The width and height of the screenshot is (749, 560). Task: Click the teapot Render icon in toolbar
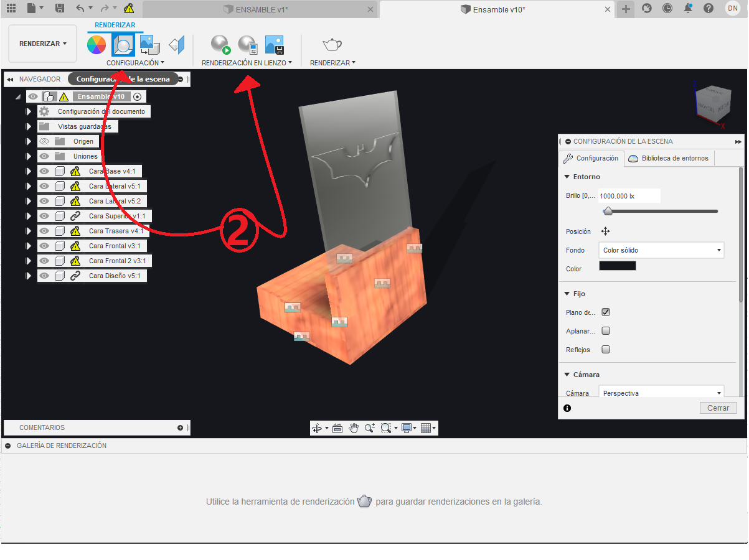(332, 44)
